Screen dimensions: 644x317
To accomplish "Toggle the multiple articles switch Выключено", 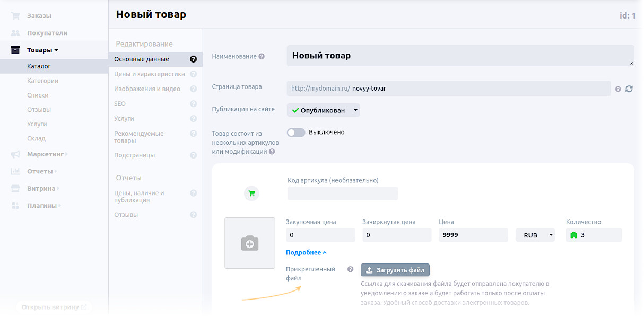I will (296, 133).
